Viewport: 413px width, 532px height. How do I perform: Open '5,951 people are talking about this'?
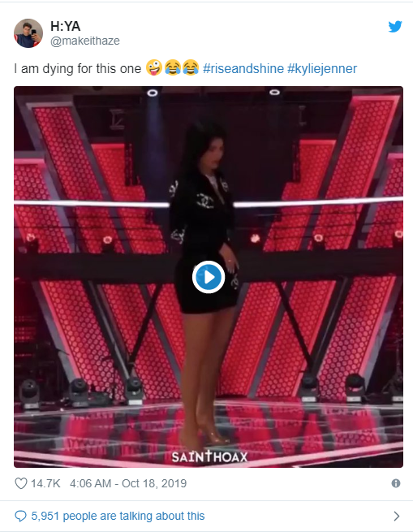118,516
